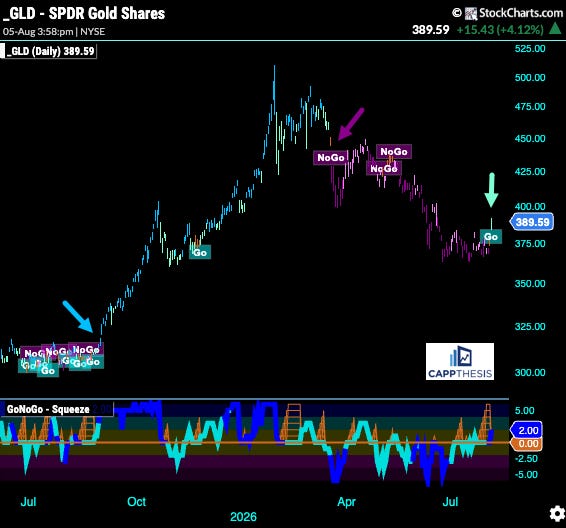Click the 400.00 price axis label

click(530, 207)
